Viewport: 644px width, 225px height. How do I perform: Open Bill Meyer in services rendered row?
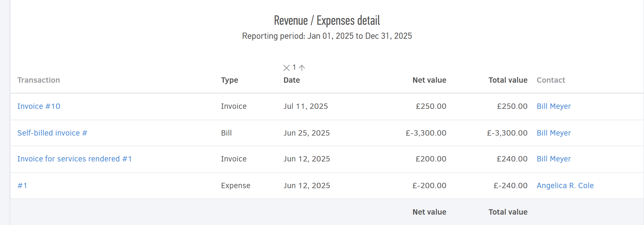point(554,159)
